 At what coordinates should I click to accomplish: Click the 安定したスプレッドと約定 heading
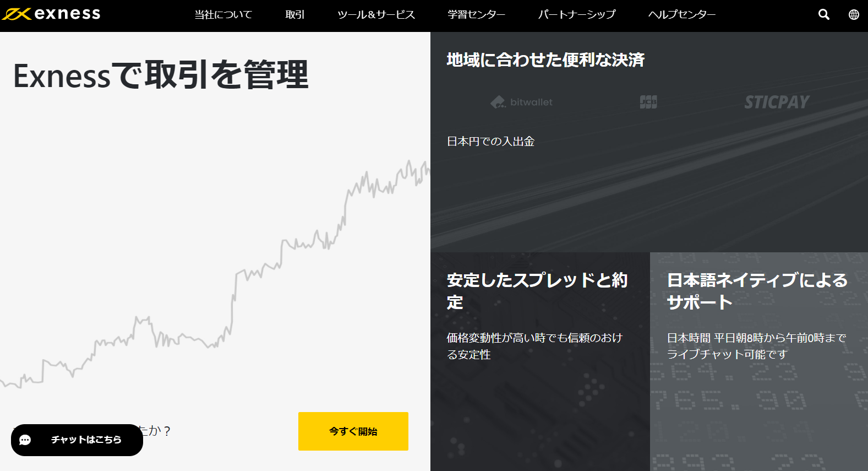click(537, 291)
